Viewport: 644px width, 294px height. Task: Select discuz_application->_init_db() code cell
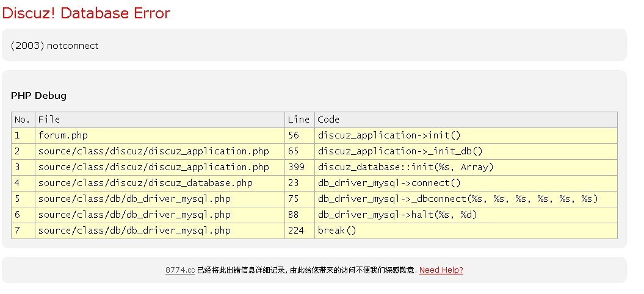click(x=466, y=151)
